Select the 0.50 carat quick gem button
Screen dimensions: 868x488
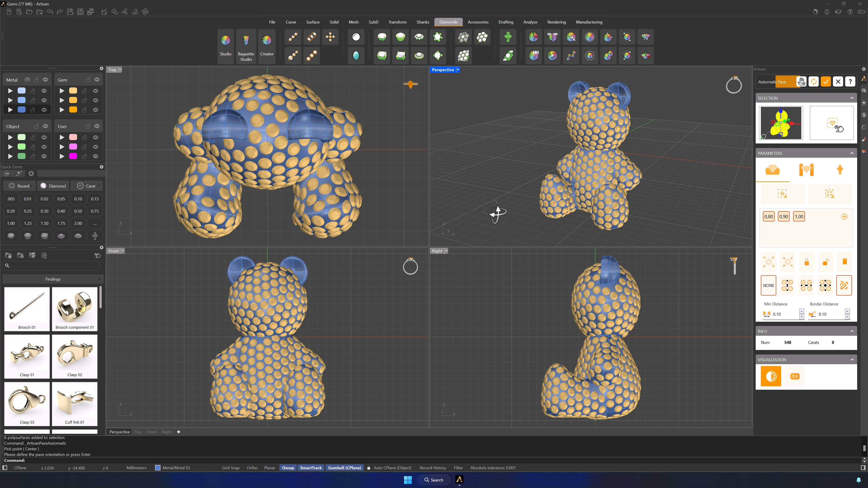78,211
